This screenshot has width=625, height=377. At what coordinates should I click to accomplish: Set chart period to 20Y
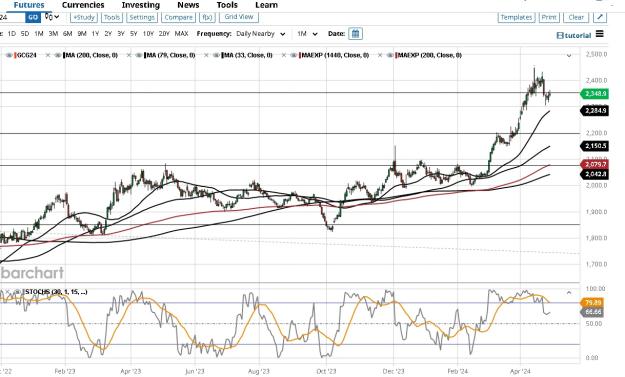click(164, 34)
